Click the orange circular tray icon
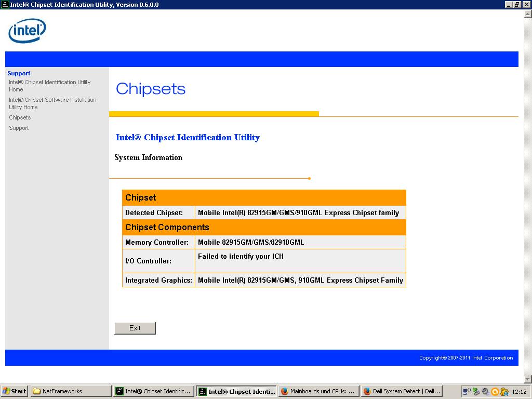 pos(495,392)
